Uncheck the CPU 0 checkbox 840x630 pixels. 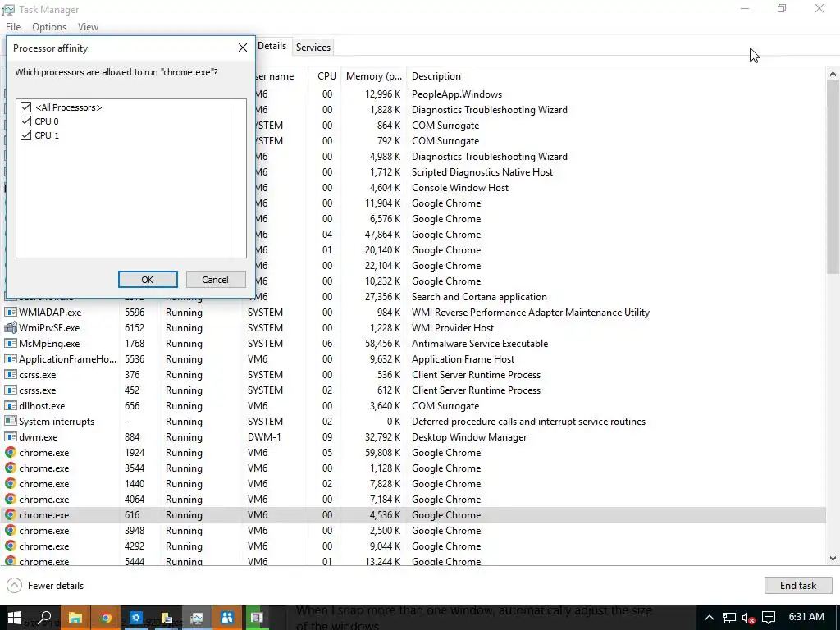tap(25, 121)
